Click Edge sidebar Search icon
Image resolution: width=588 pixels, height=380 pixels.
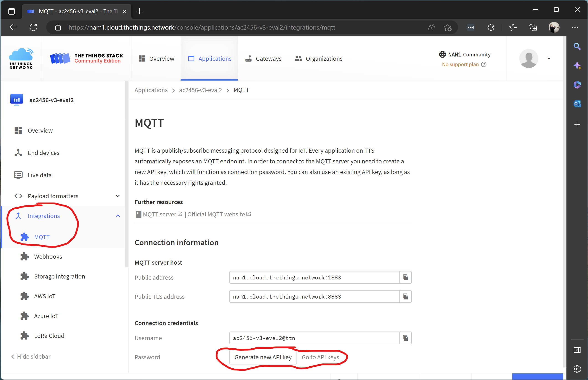(x=577, y=46)
